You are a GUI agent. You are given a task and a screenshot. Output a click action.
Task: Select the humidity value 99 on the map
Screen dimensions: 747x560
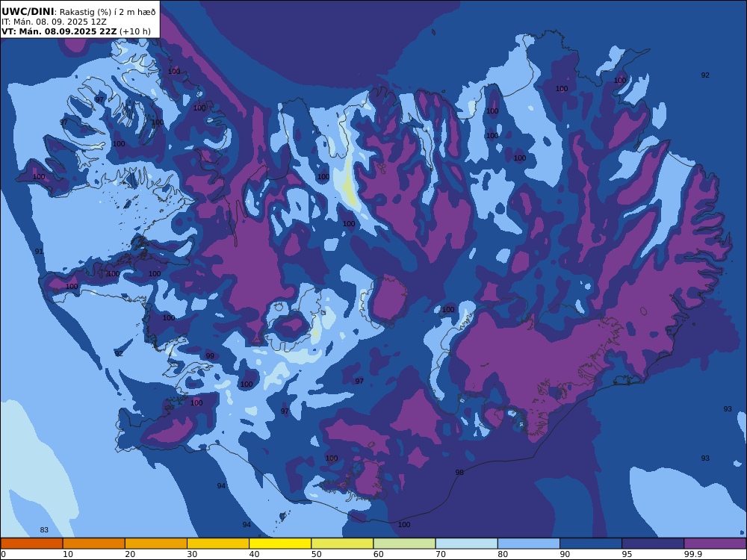coord(210,355)
